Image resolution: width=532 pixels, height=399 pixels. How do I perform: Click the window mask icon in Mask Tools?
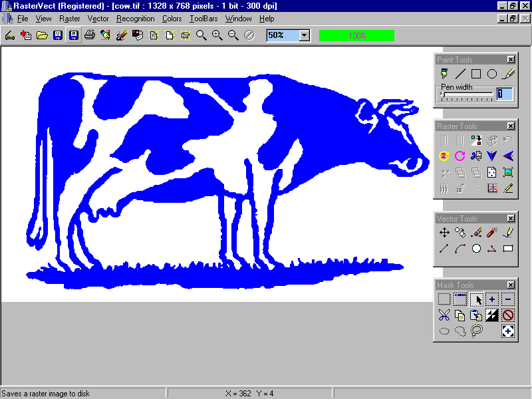coord(460,299)
